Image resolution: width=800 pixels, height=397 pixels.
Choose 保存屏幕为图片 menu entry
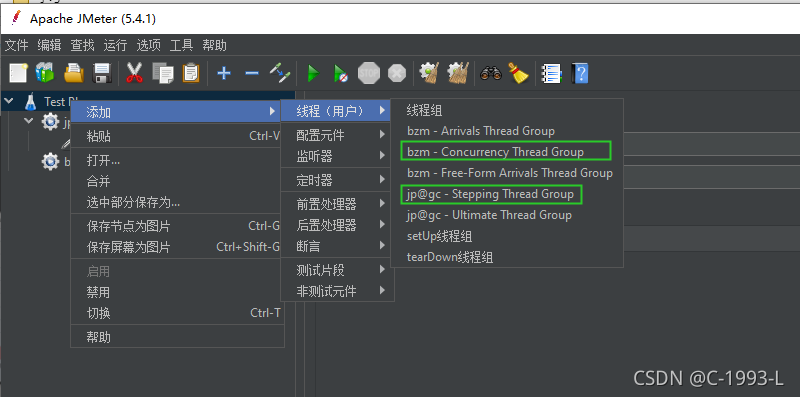pyautogui.click(x=176, y=247)
